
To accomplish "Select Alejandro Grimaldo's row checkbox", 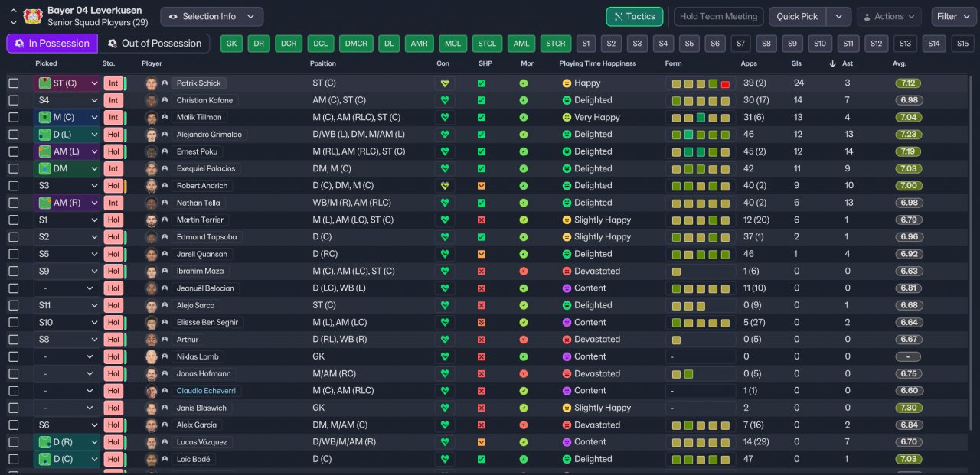I will (14, 135).
